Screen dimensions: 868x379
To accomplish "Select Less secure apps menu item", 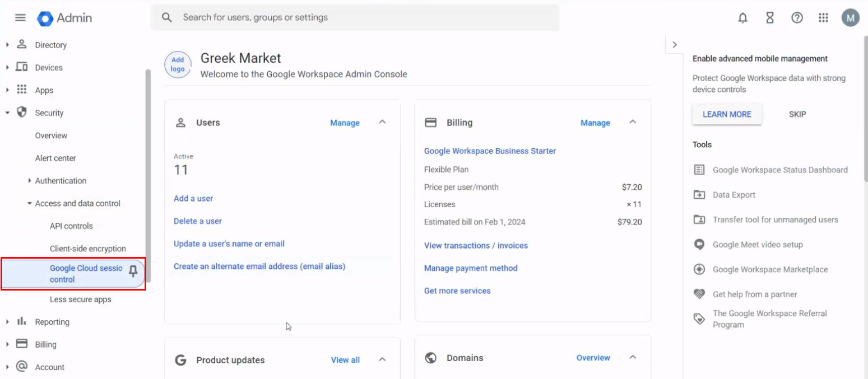I will 80,300.
